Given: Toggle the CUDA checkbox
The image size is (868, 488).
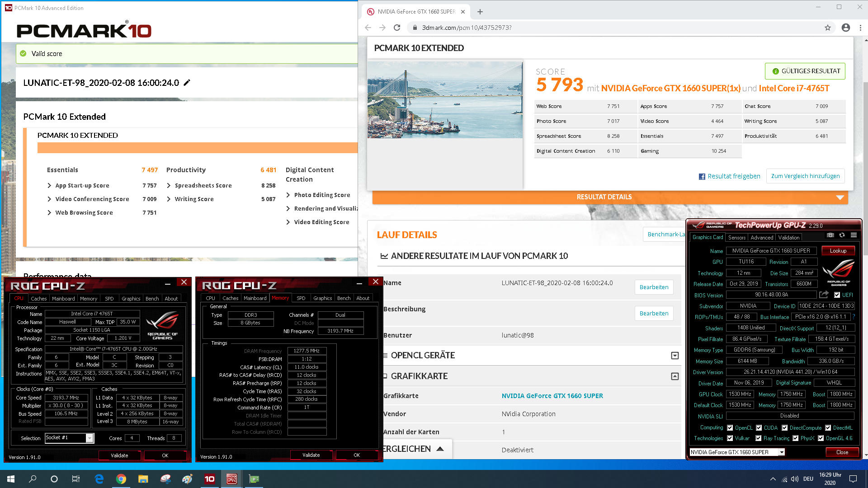Looking at the screenshot, I should coord(759,428).
